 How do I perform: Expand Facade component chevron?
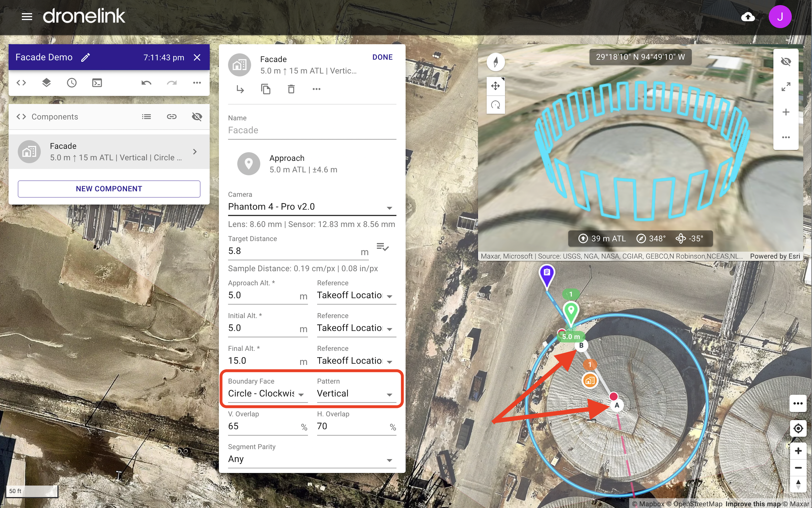(x=195, y=152)
